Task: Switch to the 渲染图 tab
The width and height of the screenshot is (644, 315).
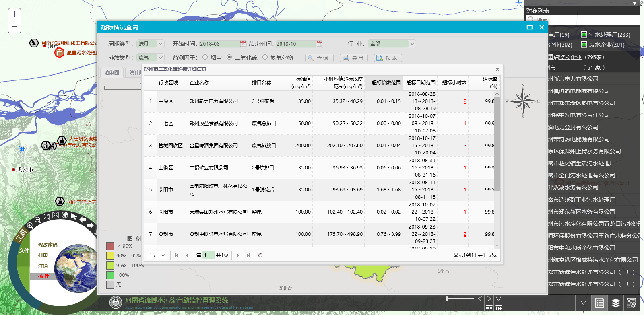Action: 112,73
